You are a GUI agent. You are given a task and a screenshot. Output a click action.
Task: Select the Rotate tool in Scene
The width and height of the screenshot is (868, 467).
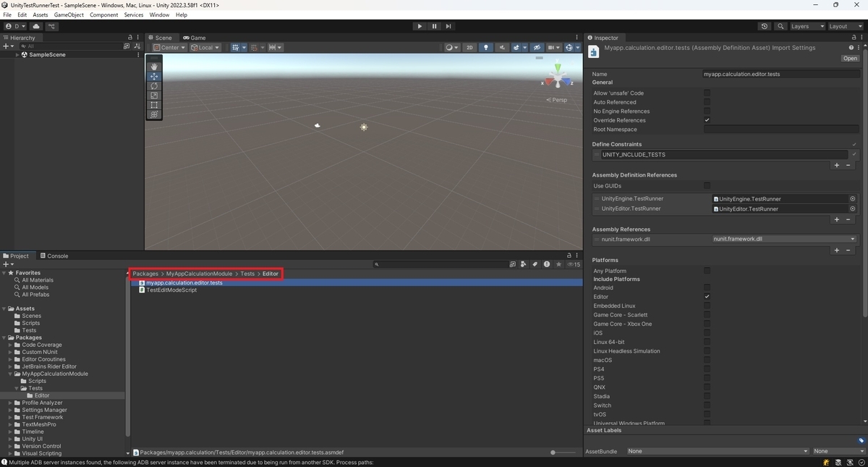[x=154, y=85]
